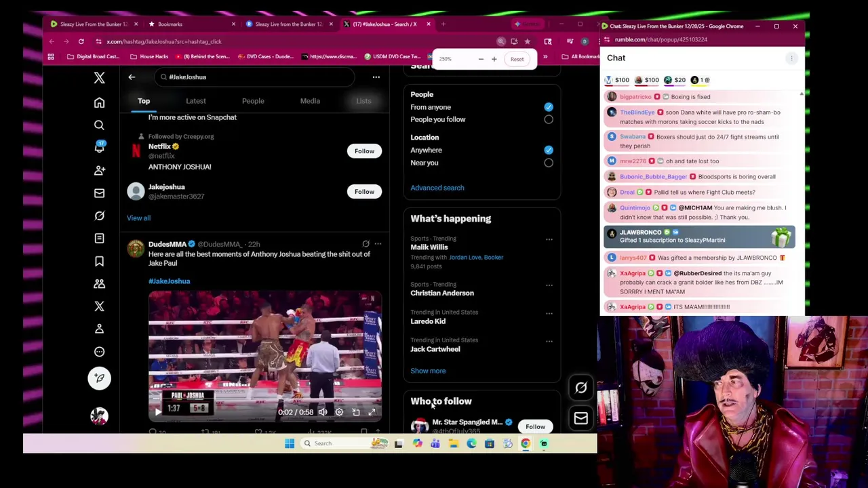
Task: Open floating Grok drawer button
Action: 580,388
